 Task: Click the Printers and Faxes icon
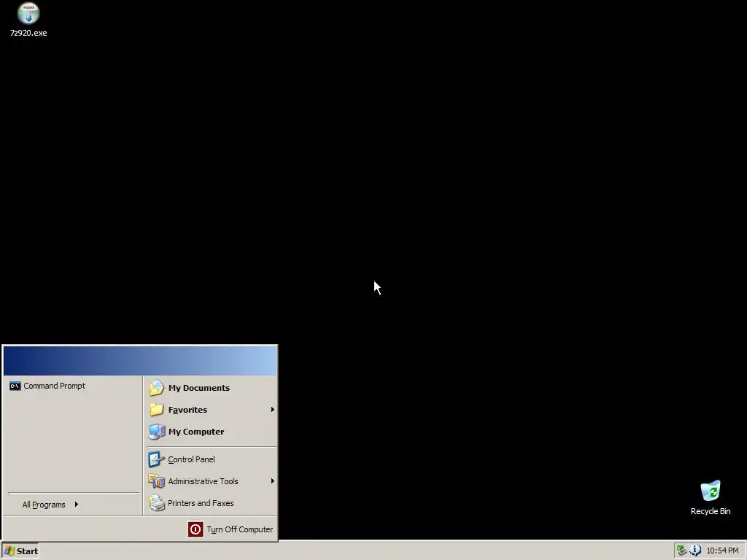(x=156, y=503)
